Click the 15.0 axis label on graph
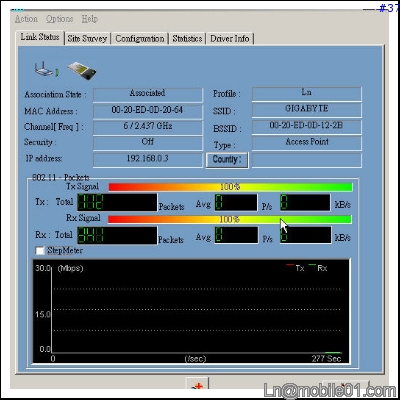 (x=43, y=314)
